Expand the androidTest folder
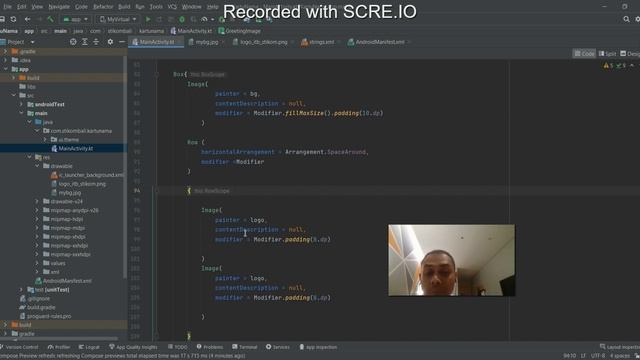The image size is (640, 360). click(x=22, y=104)
